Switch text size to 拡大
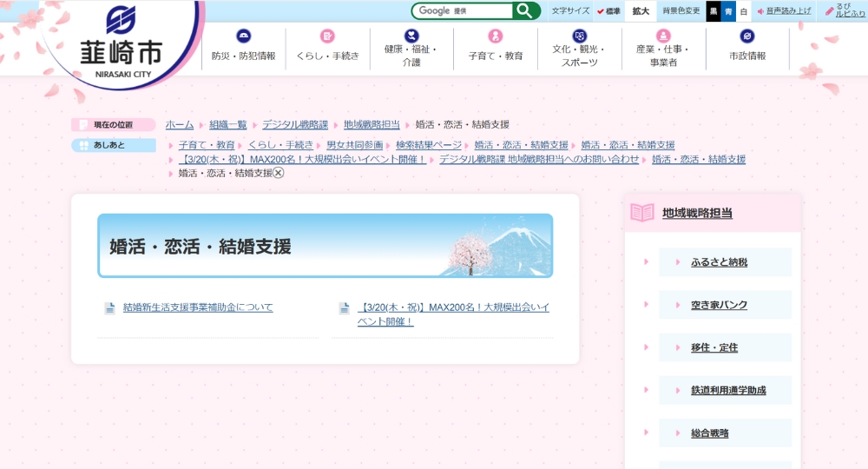Viewport: 868px width, 469px height. coord(641,11)
